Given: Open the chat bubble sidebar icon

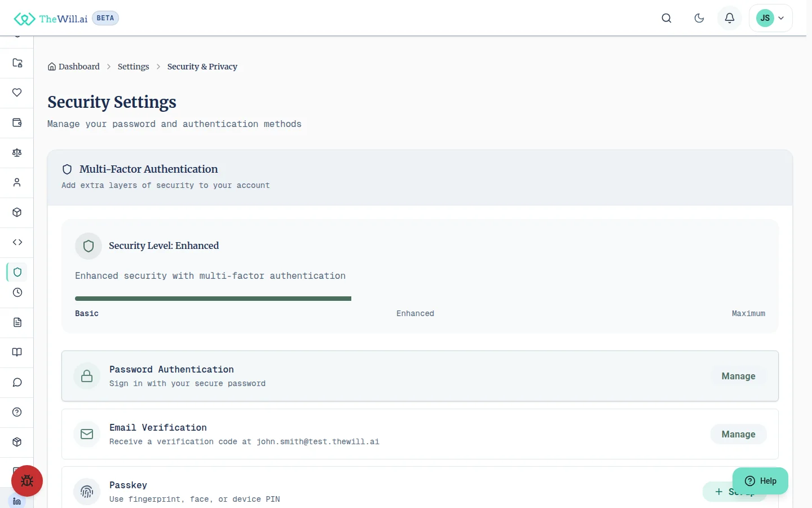Looking at the screenshot, I should [x=17, y=382].
